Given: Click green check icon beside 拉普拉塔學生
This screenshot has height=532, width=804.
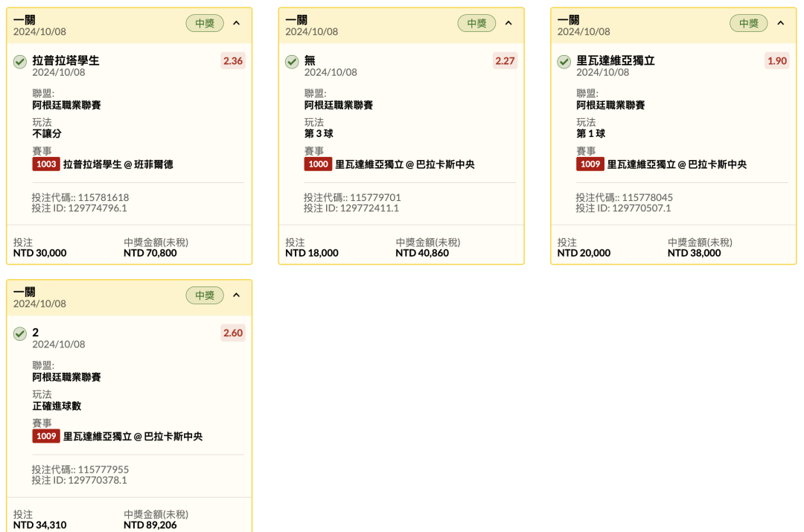Looking at the screenshot, I should coord(20,62).
